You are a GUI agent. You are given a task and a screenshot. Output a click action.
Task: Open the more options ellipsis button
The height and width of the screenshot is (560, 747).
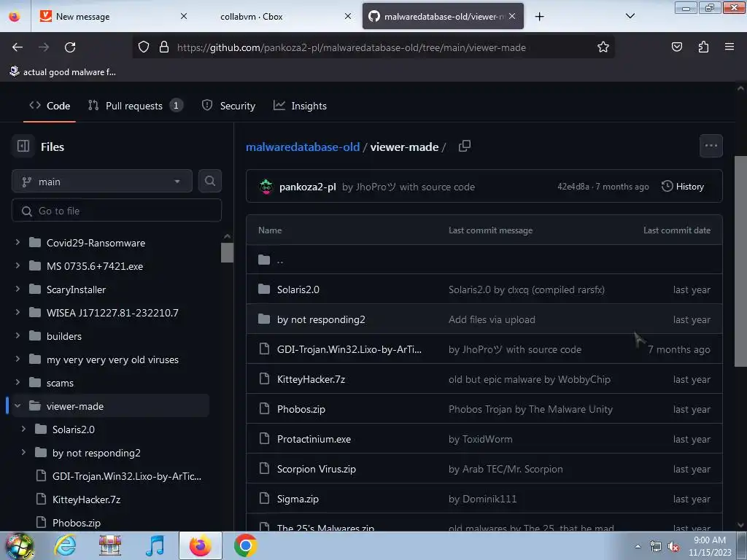point(711,146)
